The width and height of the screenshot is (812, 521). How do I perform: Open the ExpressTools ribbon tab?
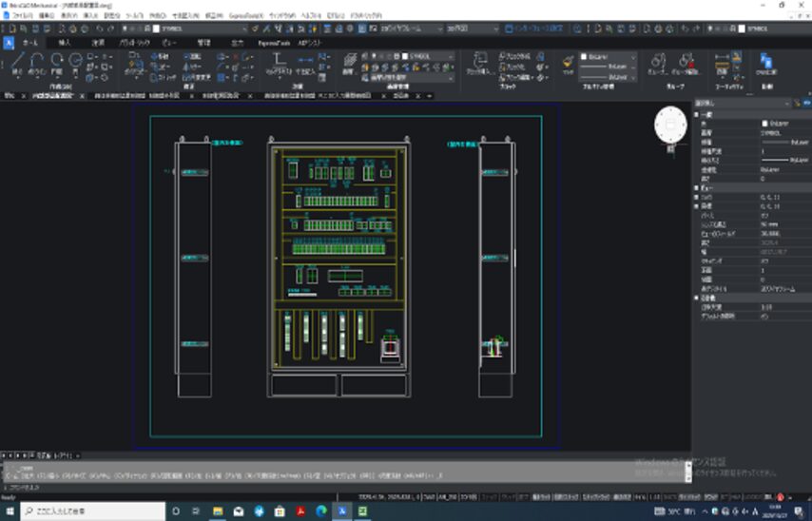(x=274, y=43)
